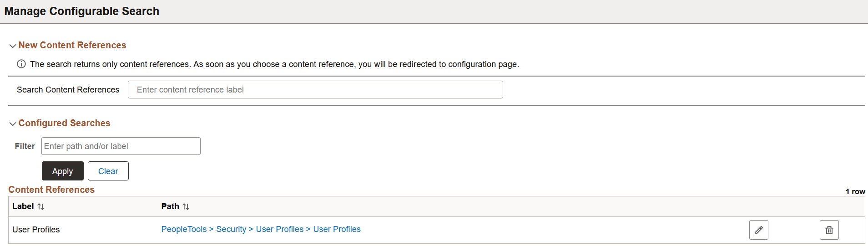
Task: Clear the filter text
Action: pos(108,171)
